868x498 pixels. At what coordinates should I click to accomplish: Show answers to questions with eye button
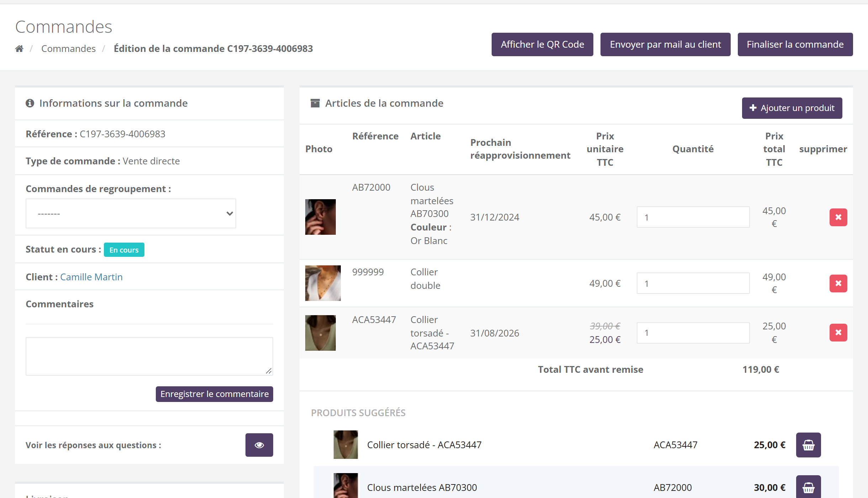coord(259,445)
